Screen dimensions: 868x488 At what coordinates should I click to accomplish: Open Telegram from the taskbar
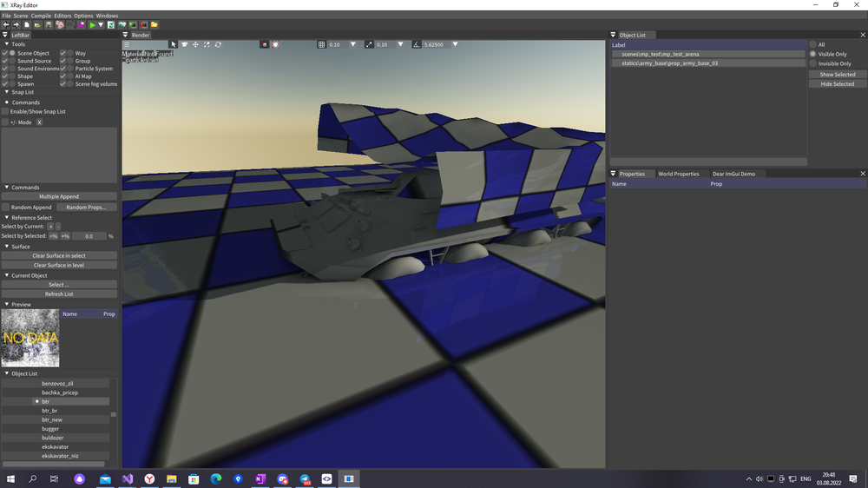coord(305,478)
